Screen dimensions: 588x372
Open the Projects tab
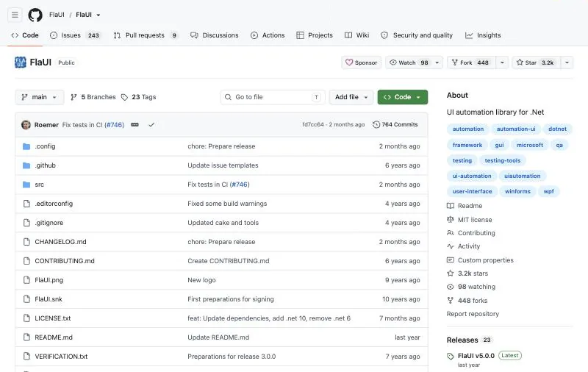tap(315, 35)
